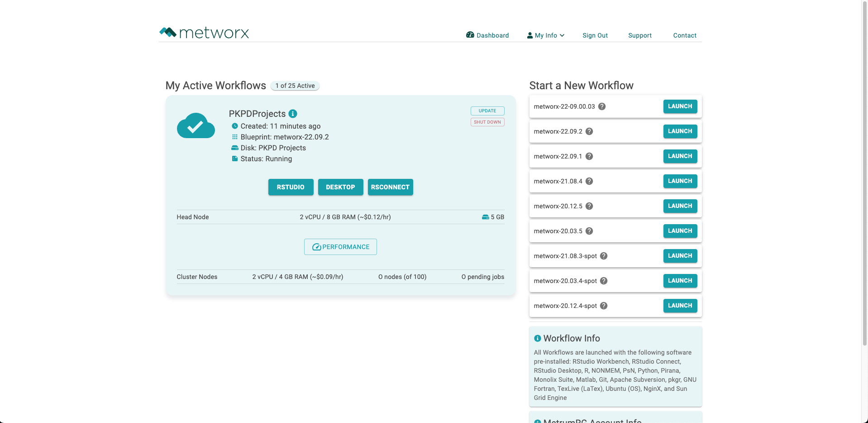Click help icon for metworx-22.09.2
The width and height of the screenshot is (868, 423).
pyautogui.click(x=589, y=131)
